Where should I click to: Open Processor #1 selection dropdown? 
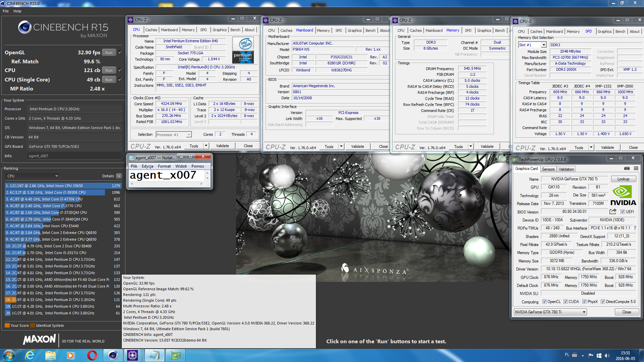pos(174,135)
